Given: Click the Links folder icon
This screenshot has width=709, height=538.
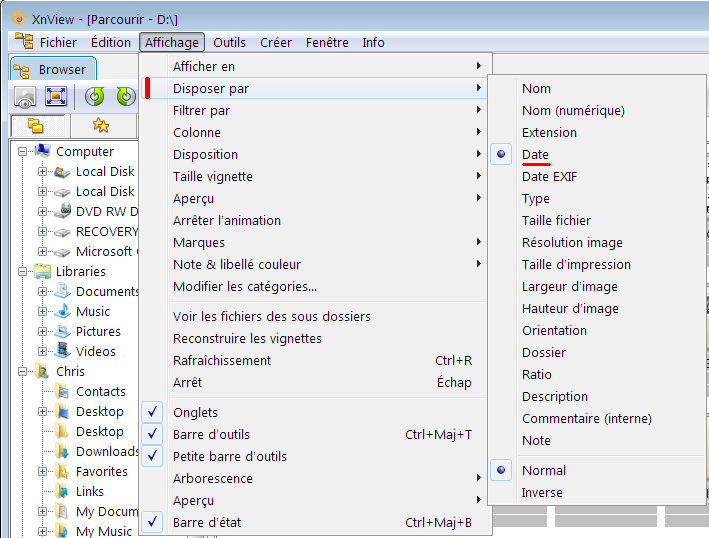Looking at the screenshot, I should (x=62, y=491).
